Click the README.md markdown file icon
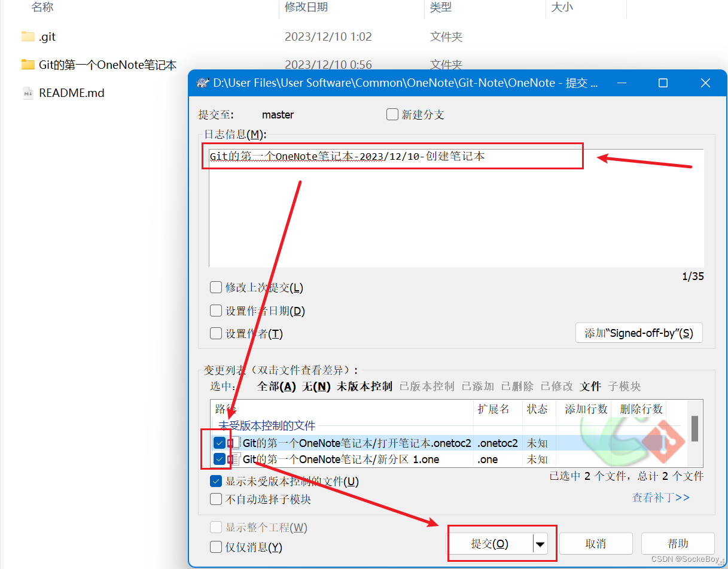This screenshot has width=728, height=569. coord(28,93)
